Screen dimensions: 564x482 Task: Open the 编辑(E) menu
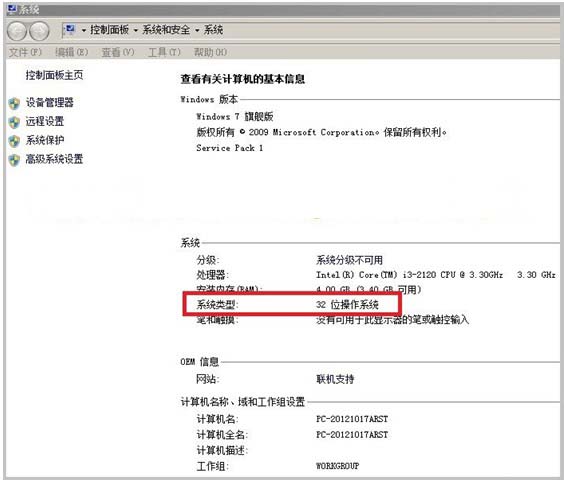point(72,53)
